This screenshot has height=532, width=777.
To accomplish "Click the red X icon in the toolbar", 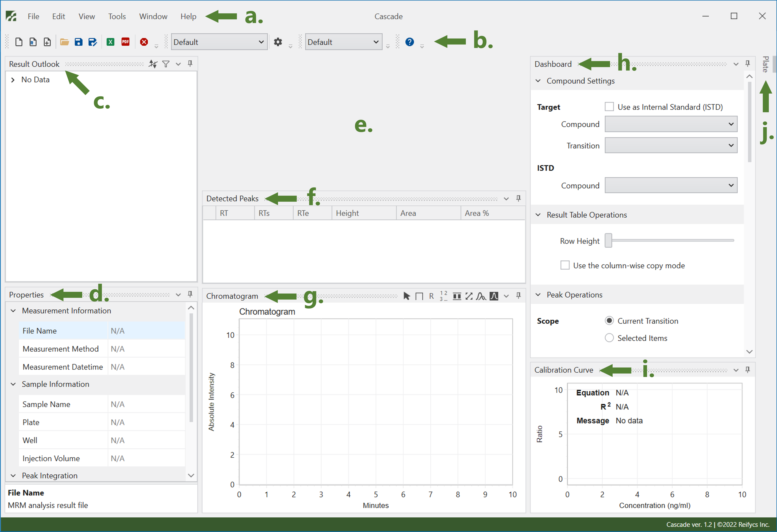I will (x=144, y=42).
